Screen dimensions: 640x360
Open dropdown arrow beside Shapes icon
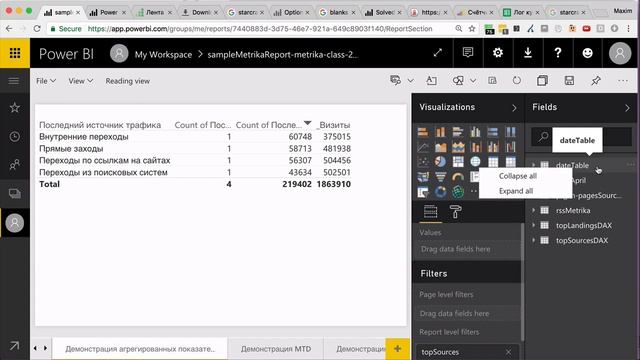(473, 81)
